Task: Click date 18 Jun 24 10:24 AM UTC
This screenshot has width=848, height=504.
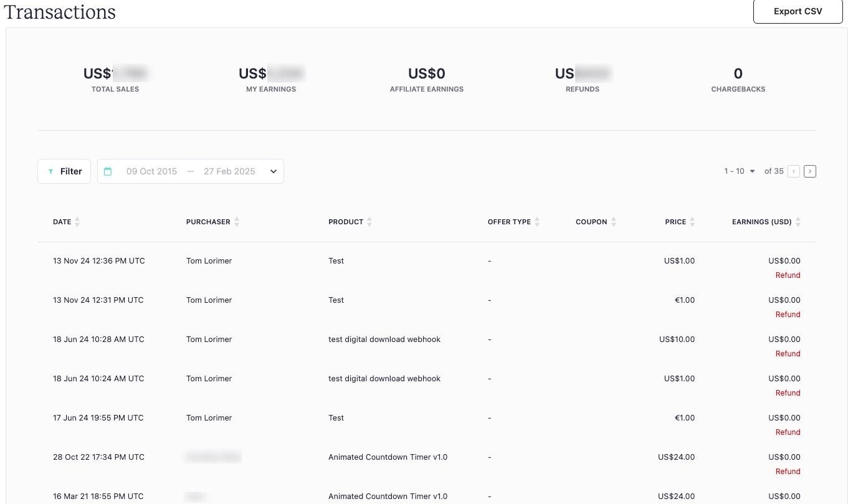Action: click(98, 379)
